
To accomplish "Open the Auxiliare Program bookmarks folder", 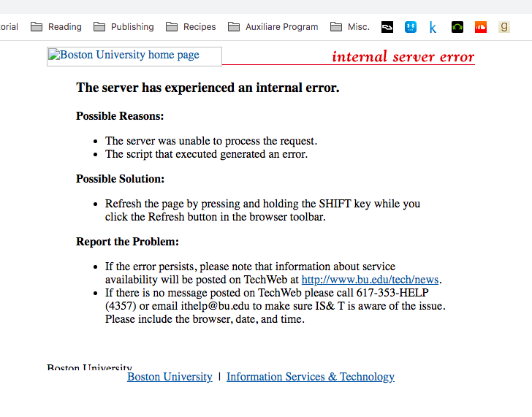I will point(273,27).
